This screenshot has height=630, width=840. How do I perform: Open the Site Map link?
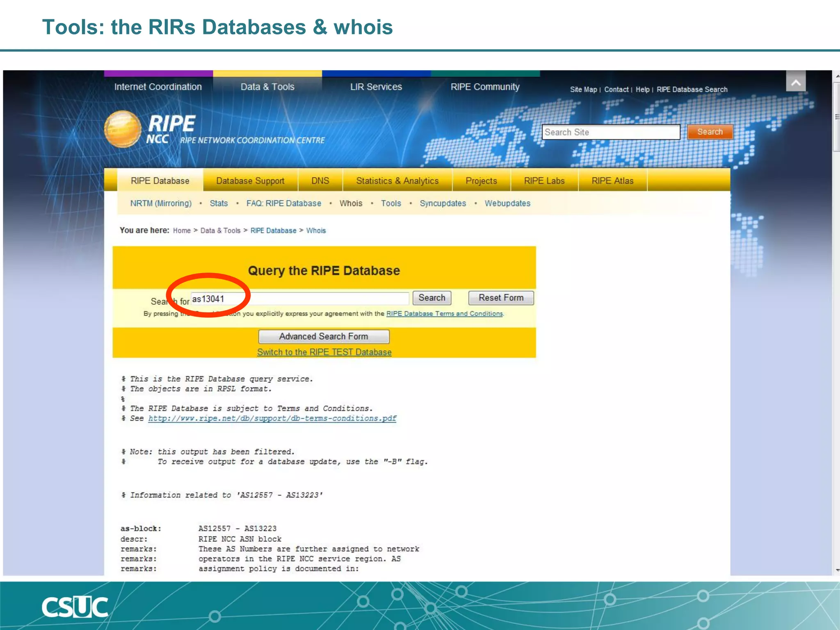[x=583, y=89]
